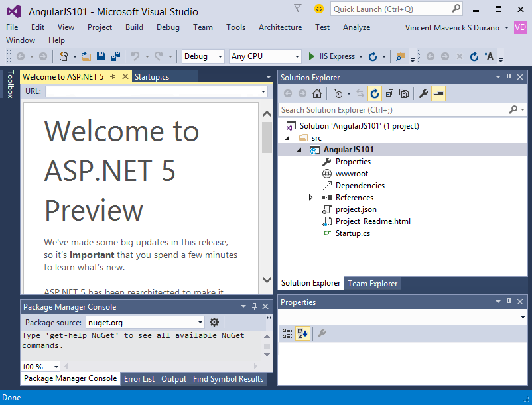Close the Welcome to ASP.NET 5 tab
This screenshot has height=405, width=532.
(x=125, y=77)
